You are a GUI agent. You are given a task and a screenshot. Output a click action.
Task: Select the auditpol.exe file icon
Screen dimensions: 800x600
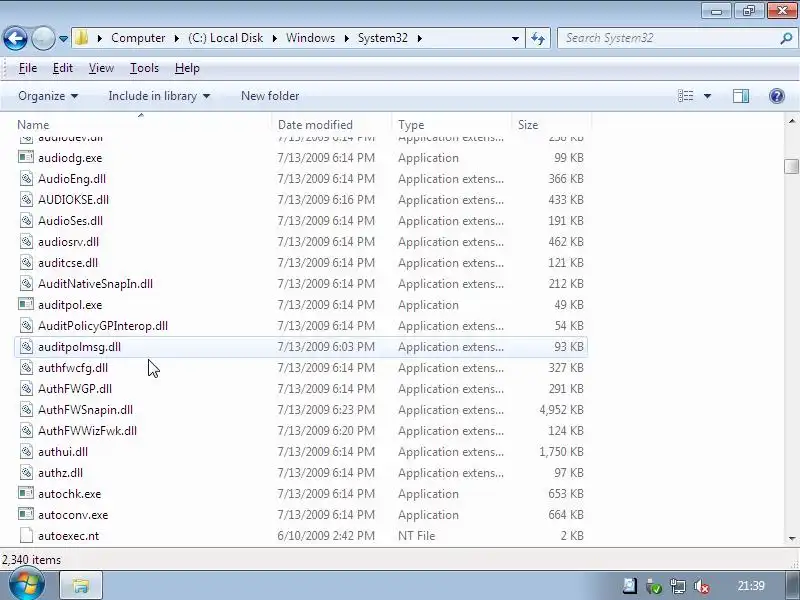pos(26,304)
